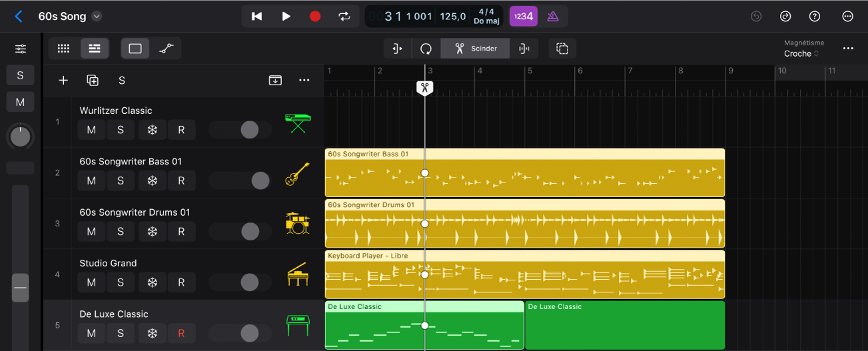This screenshot has width=868, height=351.
Task: Freeze the 60s Songwriter Bass 01 track
Action: tap(152, 180)
